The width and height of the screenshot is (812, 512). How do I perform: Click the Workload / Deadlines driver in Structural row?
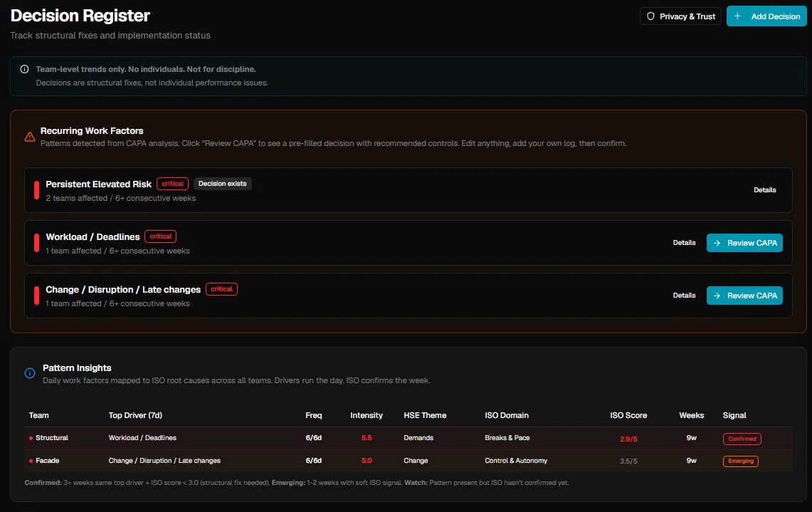(x=142, y=439)
